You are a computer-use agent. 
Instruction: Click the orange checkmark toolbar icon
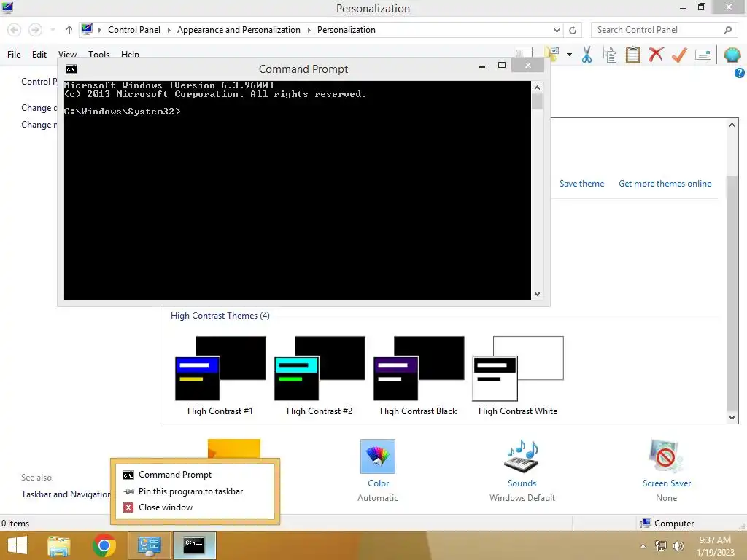(679, 55)
